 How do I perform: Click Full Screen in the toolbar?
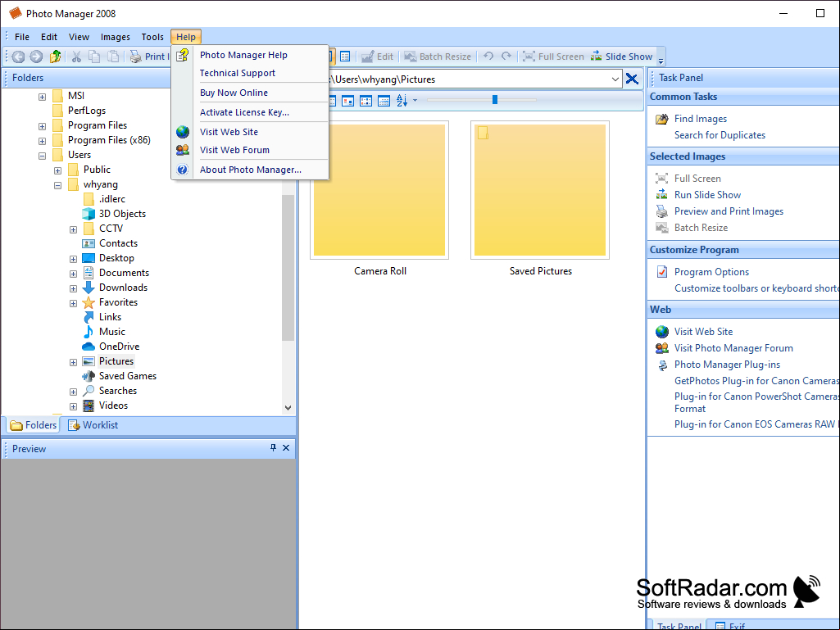(553, 57)
